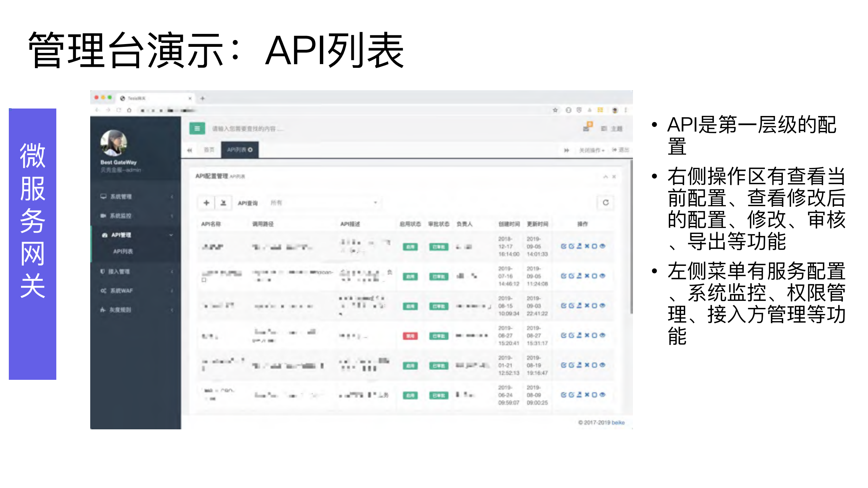Click the refresh icon above the 操作 column
This screenshot has height=488, width=868.
[606, 203]
